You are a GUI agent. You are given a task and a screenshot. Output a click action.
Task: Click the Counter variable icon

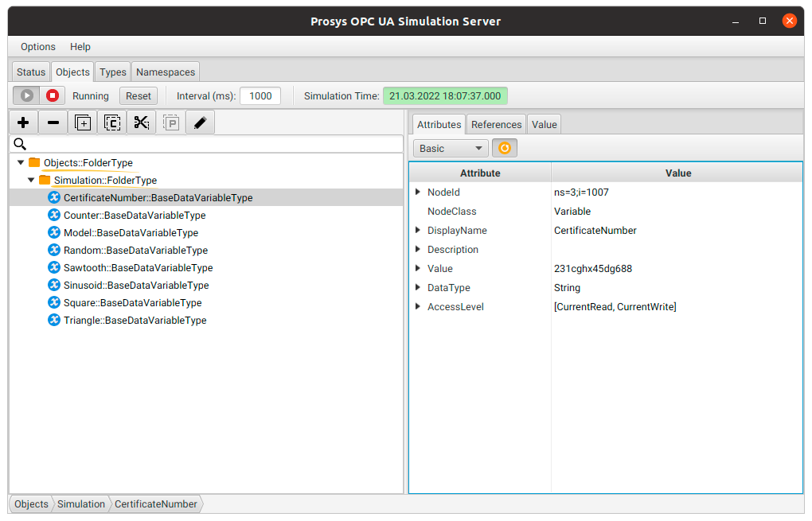(x=54, y=215)
